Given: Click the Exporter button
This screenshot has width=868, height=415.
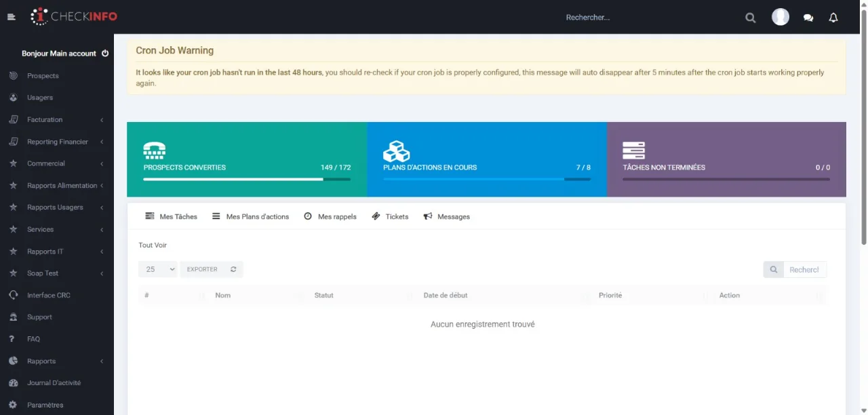Looking at the screenshot, I should pos(202,269).
